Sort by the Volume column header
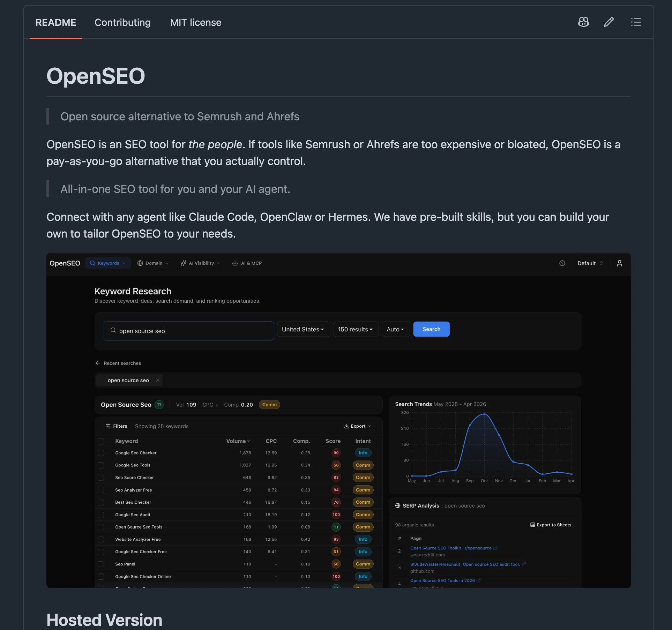Screen dimensions: 672x630 pos(238,441)
